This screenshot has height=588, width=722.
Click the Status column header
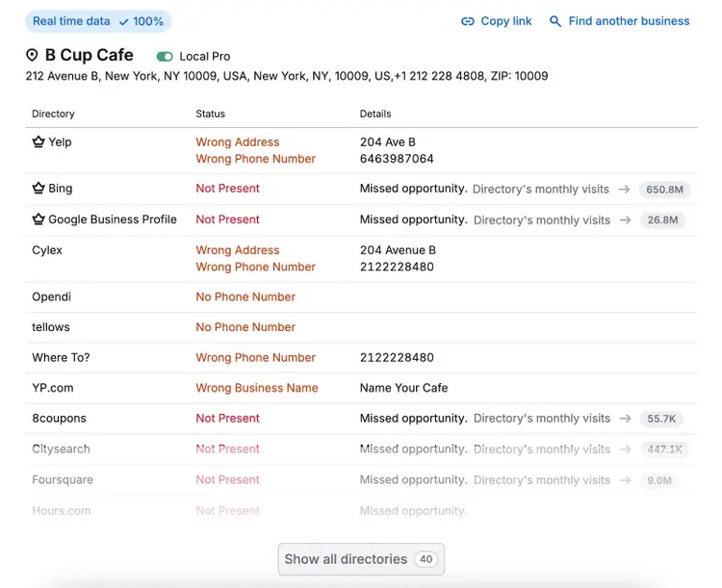tap(211, 114)
